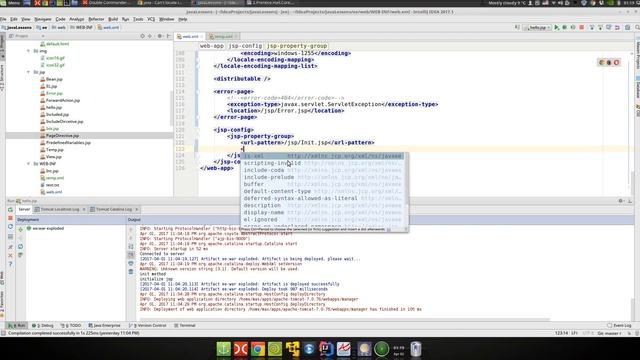Click the locate/scroll from source icon in Project panel

point(142,36)
